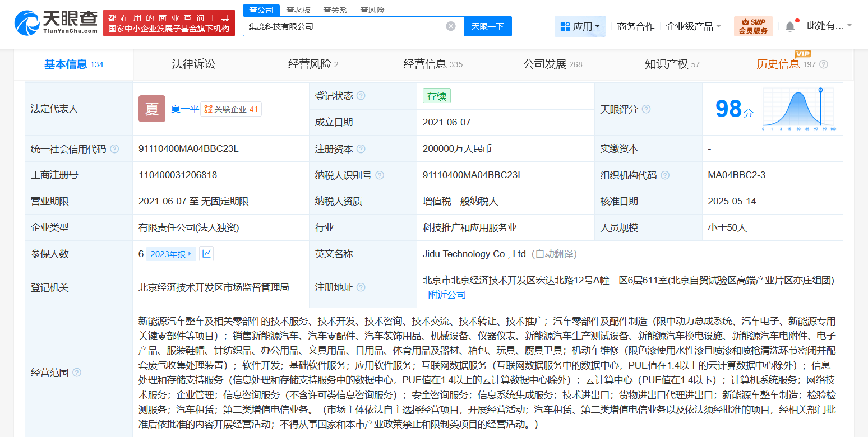Image resolution: width=868 pixels, height=437 pixels.
Task: Click the 天眼一下 search button
Action: (487, 26)
